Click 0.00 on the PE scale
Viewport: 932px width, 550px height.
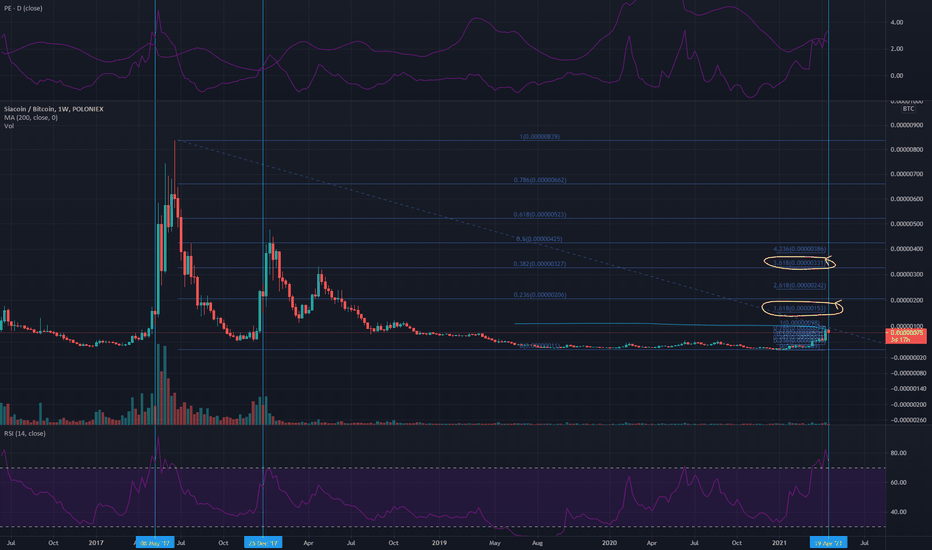click(x=896, y=76)
